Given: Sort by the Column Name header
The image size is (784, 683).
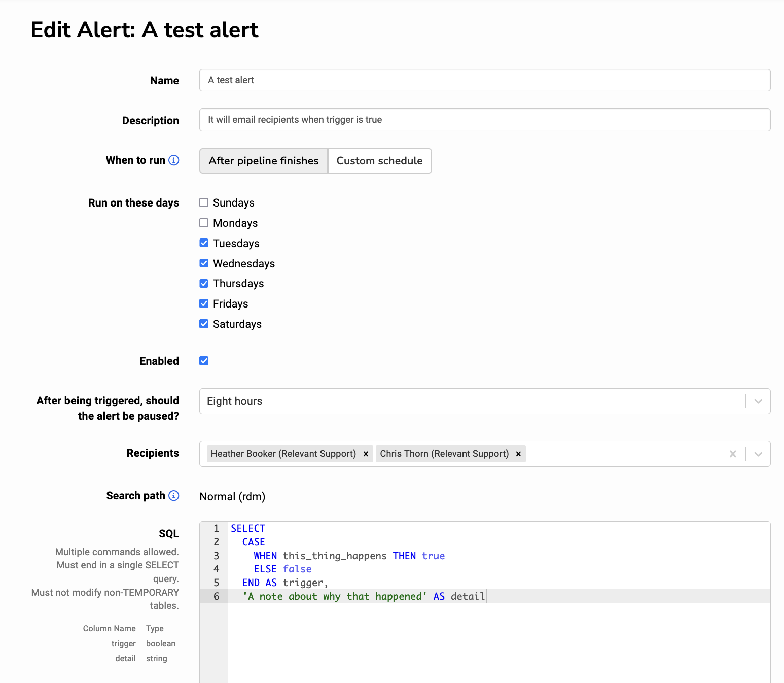Looking at the screenshot, I should (109, 628).
